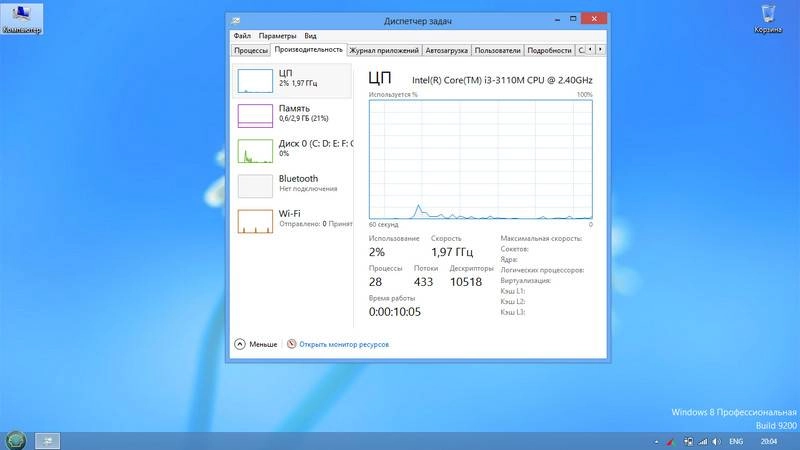Click the Память sidebar label
This screenshot has height=450, width=800.
pyautogui.click(x=294, y=108)
